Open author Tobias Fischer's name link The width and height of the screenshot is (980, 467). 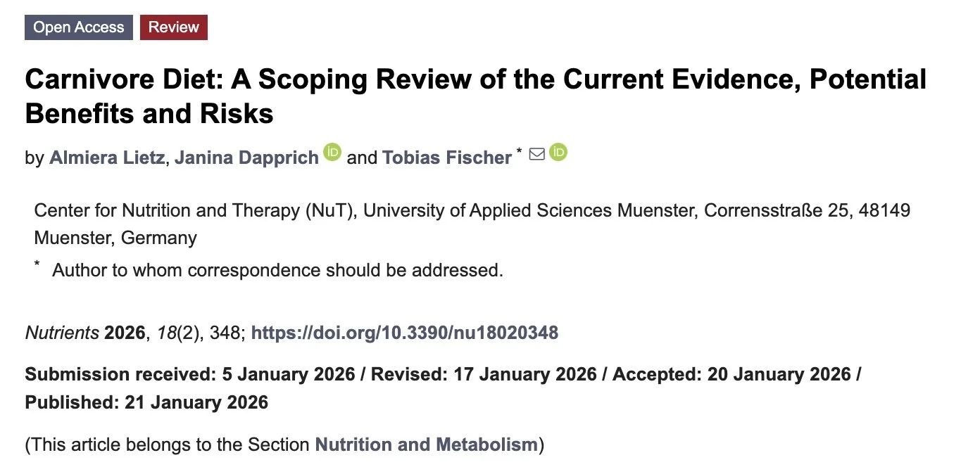[447, 158]
